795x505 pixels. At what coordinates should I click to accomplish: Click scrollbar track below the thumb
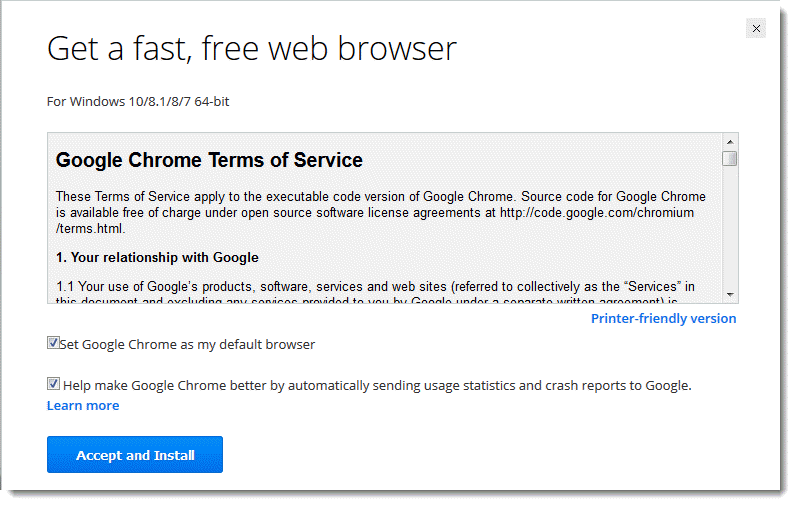730,230
